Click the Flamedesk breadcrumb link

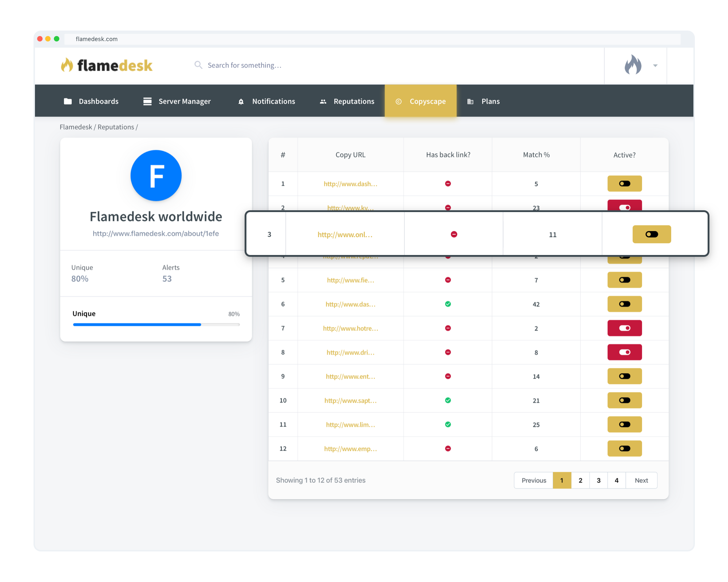76,127
